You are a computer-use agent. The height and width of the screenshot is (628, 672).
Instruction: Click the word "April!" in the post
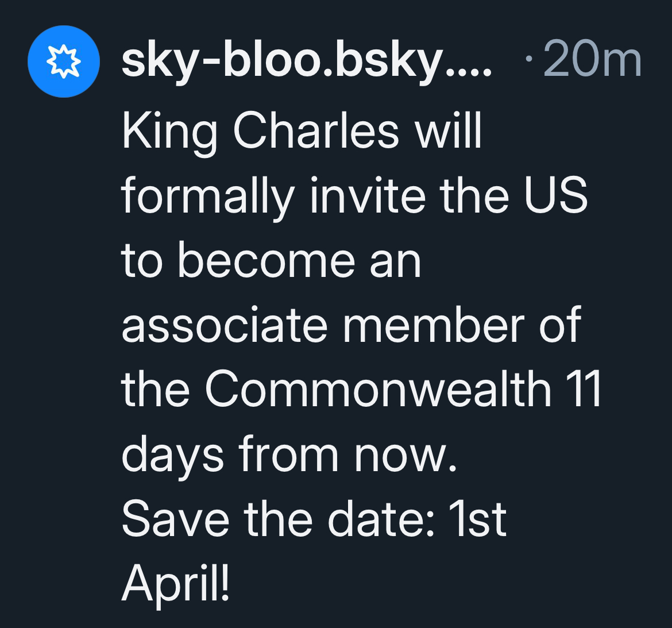[176, 581]
